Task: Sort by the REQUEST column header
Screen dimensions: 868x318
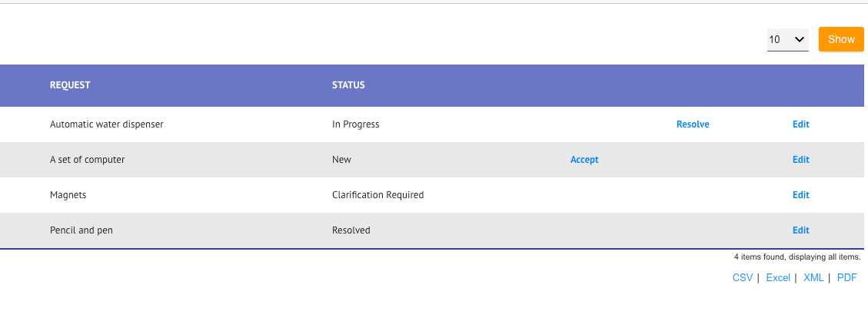Action: pos(70,85)
